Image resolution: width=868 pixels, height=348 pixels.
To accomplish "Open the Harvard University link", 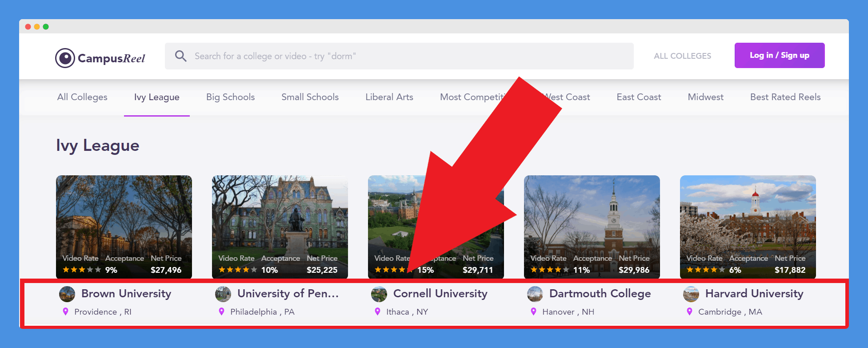I will pyautogui.click(x=754, y=294).
